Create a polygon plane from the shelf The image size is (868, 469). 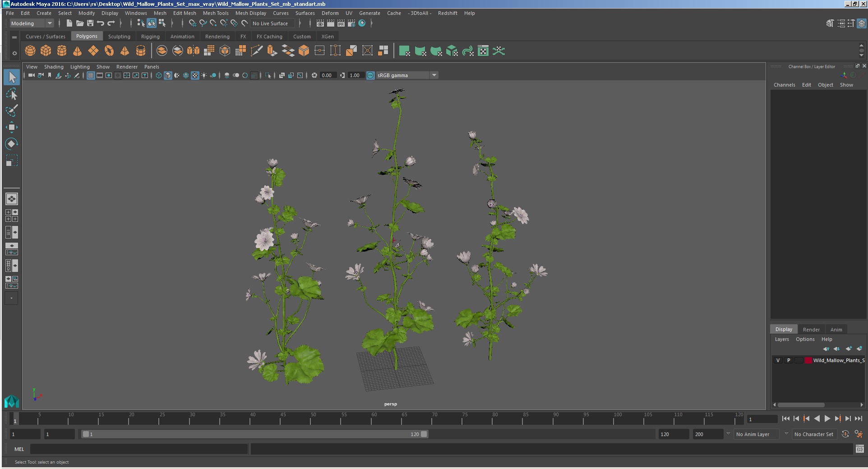pos(93,51)
